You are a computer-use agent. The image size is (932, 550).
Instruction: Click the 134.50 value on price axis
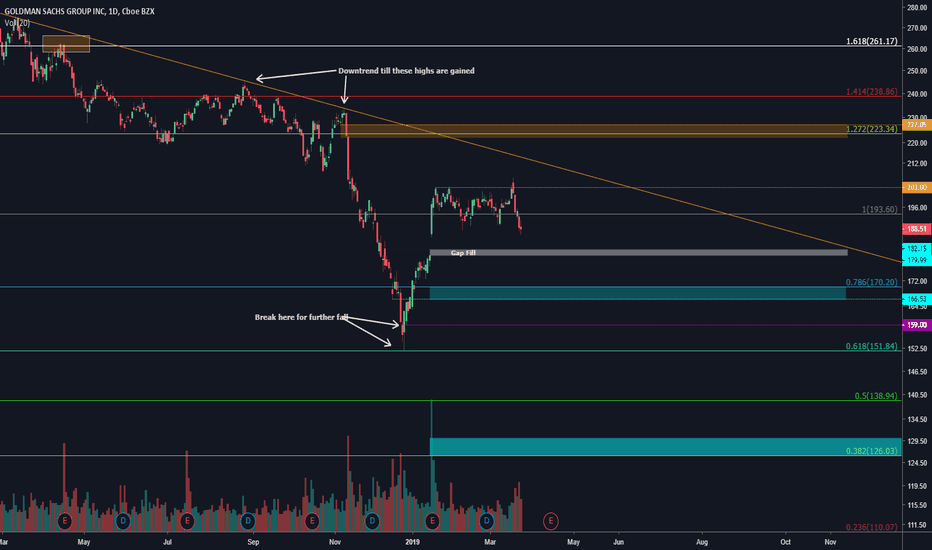coord(917,419)
